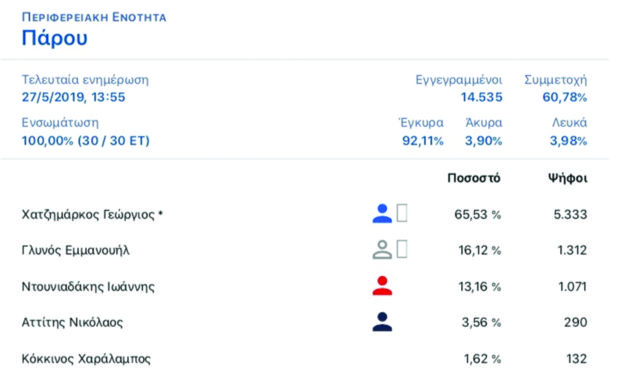620x375 pixels.
Task: Click the Ποσοστό column header
Action: 474,178
